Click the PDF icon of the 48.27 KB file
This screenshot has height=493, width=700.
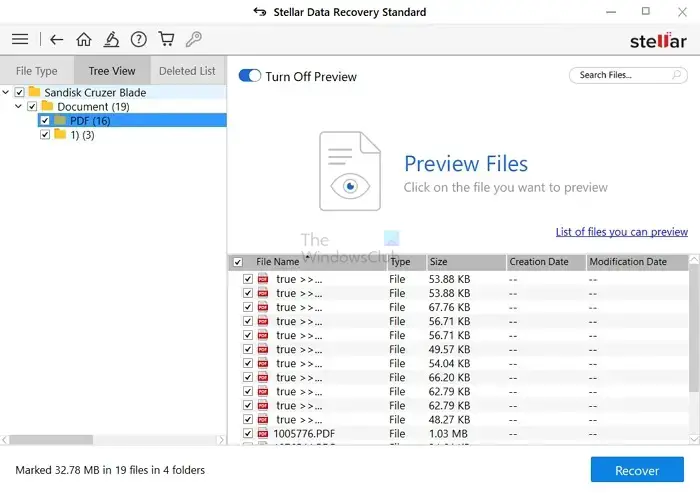pyautogui.click(x=263, y=419)
